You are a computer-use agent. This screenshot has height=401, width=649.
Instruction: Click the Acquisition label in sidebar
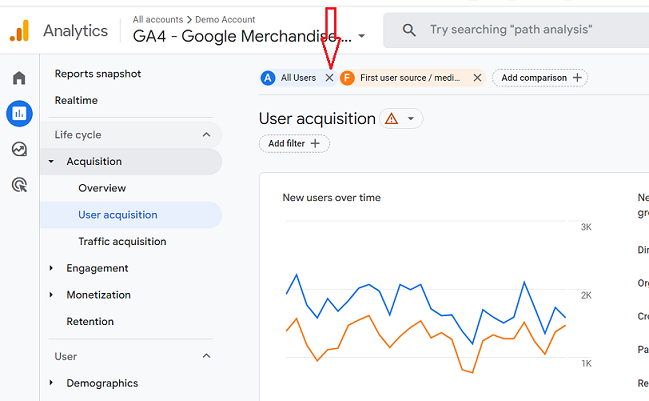click(94, 161)
